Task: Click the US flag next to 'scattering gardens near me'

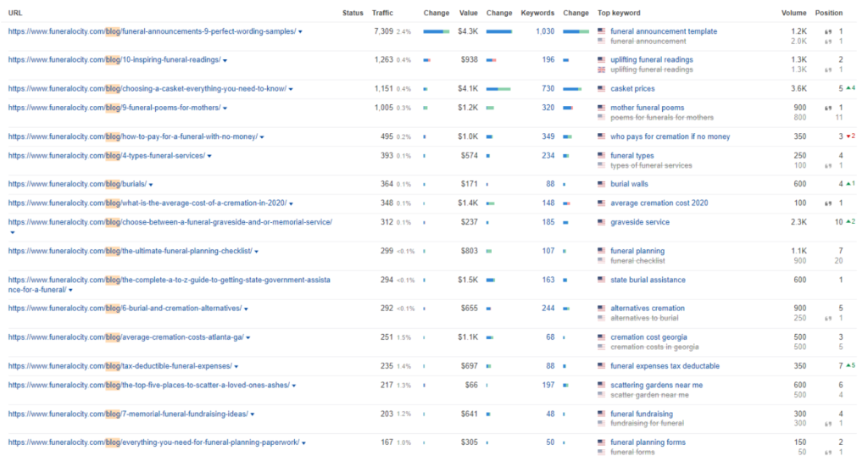Action: [x=601, y=385]
